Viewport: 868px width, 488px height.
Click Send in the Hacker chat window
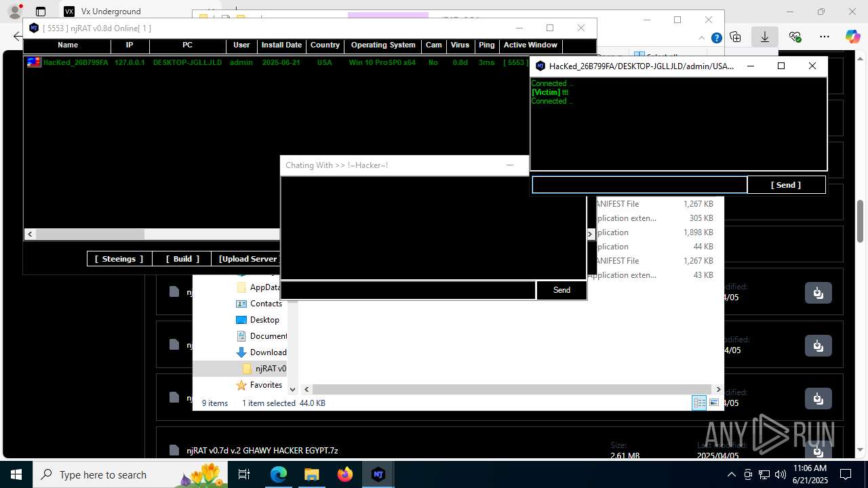pyautogui.click(x=561, y=290)
